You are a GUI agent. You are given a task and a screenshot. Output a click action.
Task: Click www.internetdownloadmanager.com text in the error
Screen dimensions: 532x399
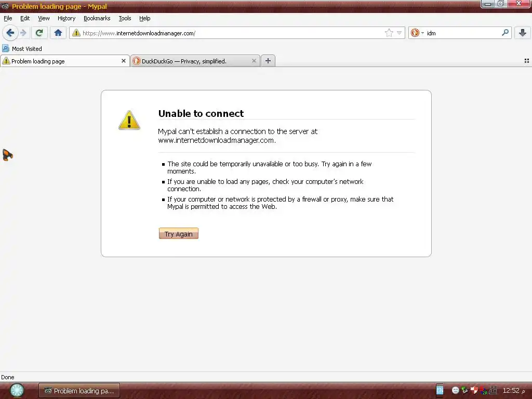click(216, 140)
